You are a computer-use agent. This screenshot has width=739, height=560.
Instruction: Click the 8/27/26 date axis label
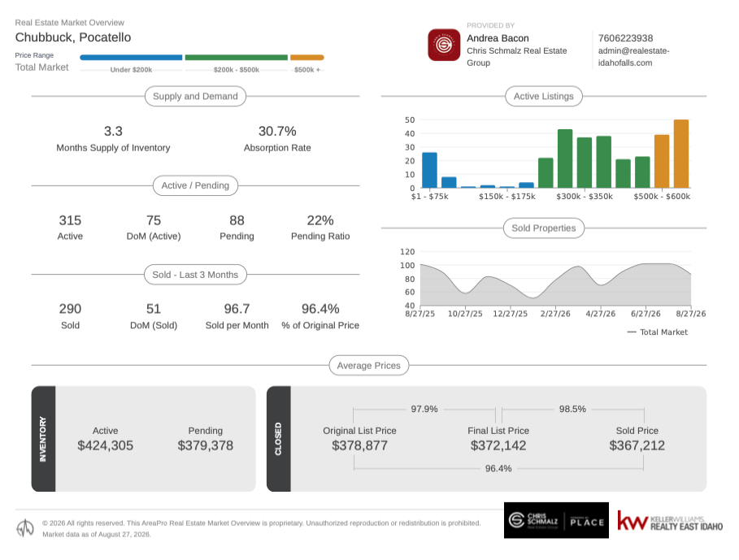point(691,314)
